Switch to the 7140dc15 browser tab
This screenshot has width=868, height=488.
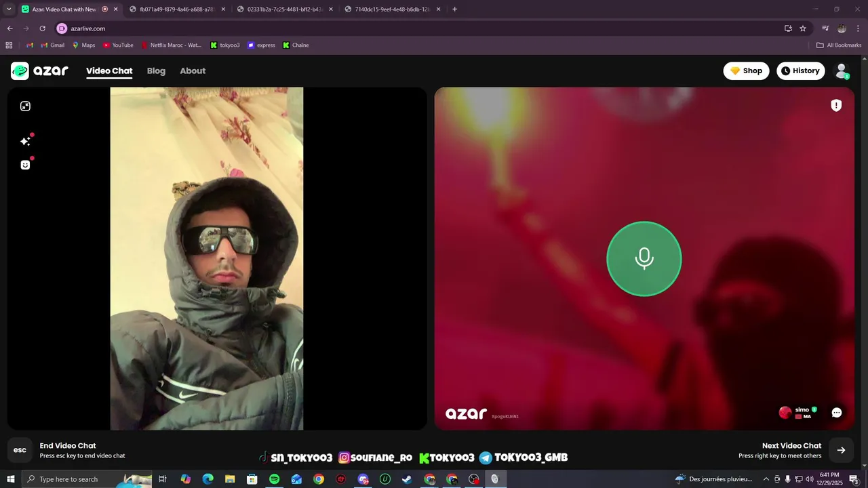click(x=392, y=9)
